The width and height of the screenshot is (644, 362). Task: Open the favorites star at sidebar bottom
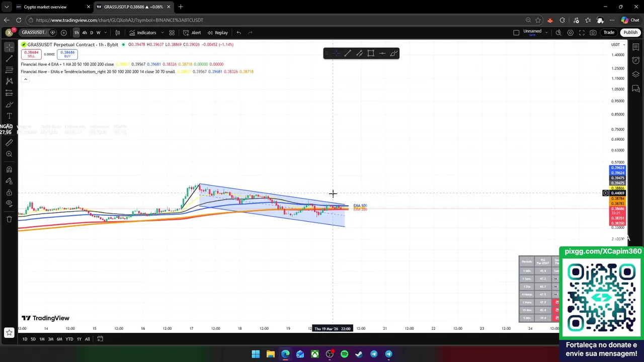(9, 332)
